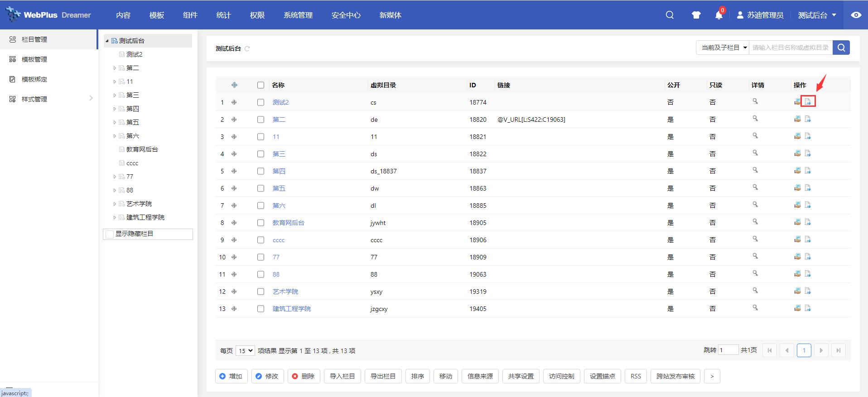Click move handle icon in row 7 第六
The image size is (868, 397).
point(234,206)
